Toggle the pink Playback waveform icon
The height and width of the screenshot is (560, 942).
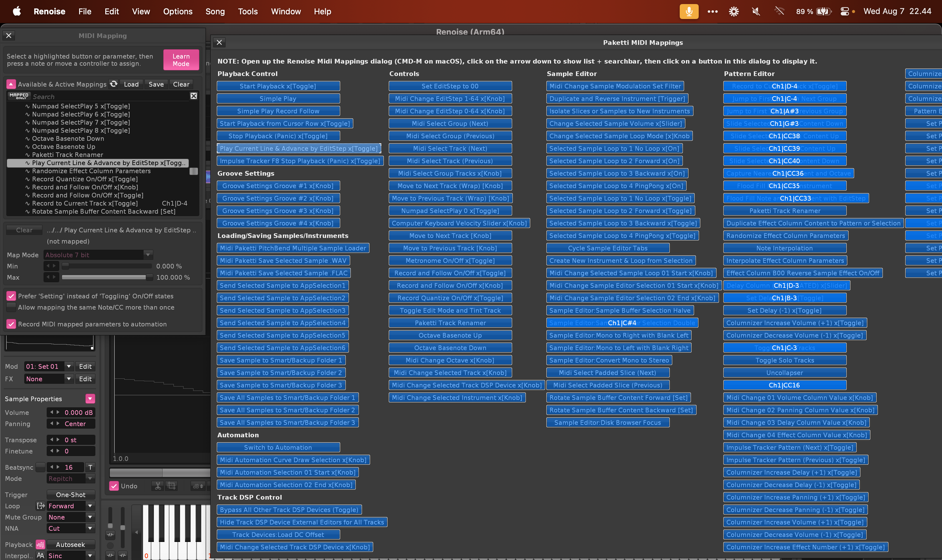pyautogui.click(x=40, y=544)
